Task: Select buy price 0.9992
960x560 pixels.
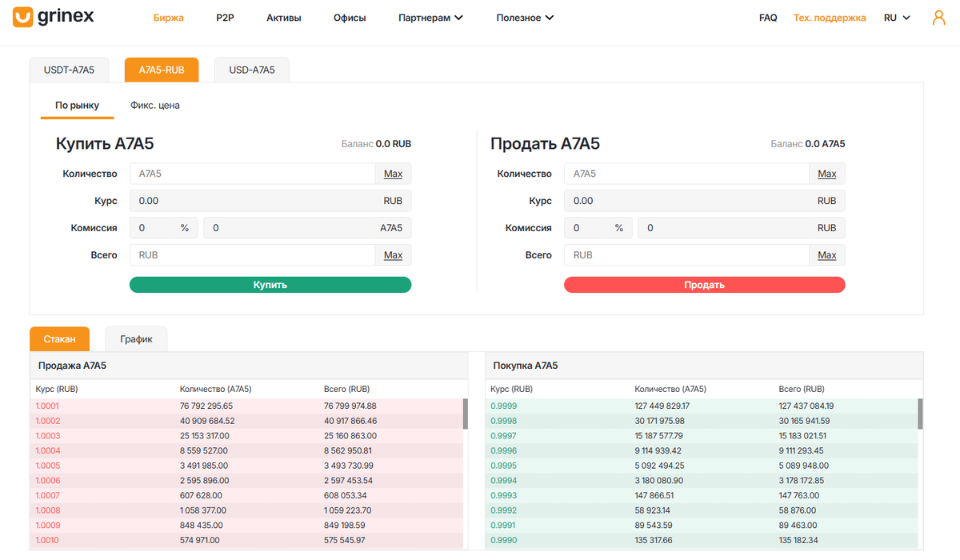Action: click(x=503, y=510)
